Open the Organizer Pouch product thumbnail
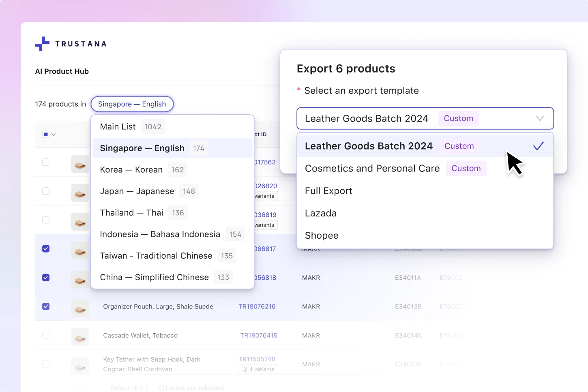Viewport: 588px width, 392px height. (x=80, y=308)
